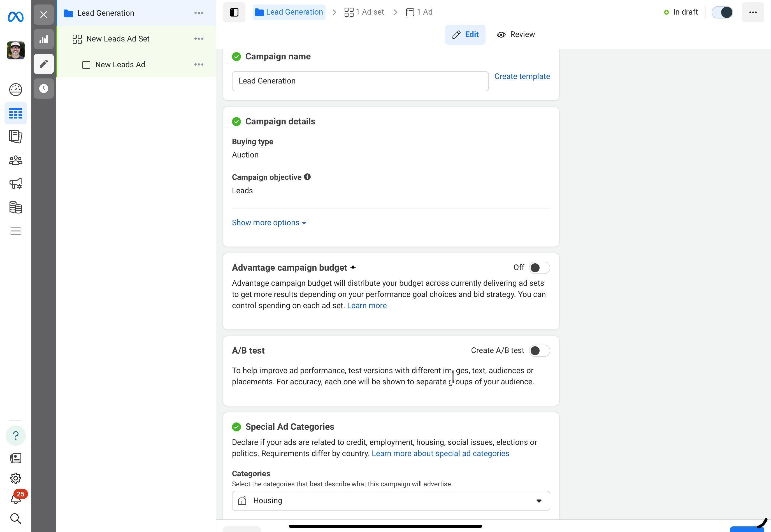Open notifications bell with 25 badge

coord(16,498)
